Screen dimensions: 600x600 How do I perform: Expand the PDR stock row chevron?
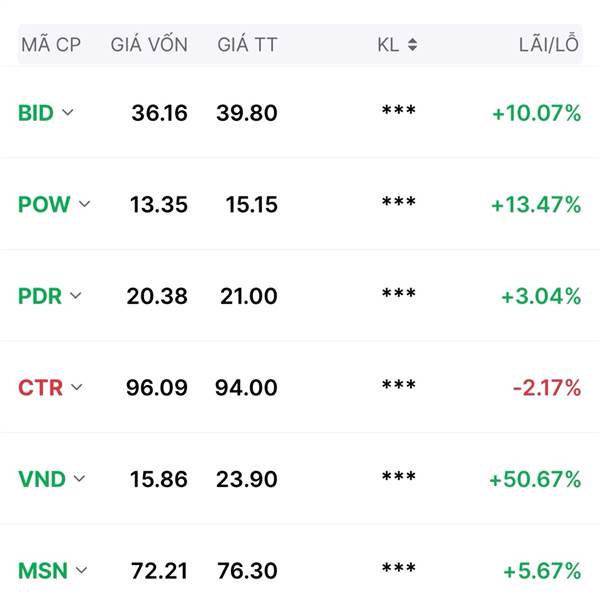[x=76, y=296]
